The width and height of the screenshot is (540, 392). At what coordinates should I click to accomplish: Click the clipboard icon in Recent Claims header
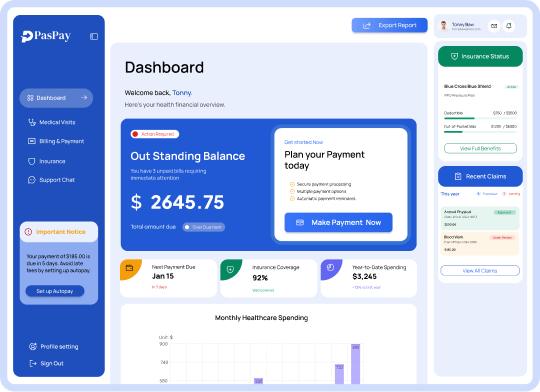click(x=458, y=176)
